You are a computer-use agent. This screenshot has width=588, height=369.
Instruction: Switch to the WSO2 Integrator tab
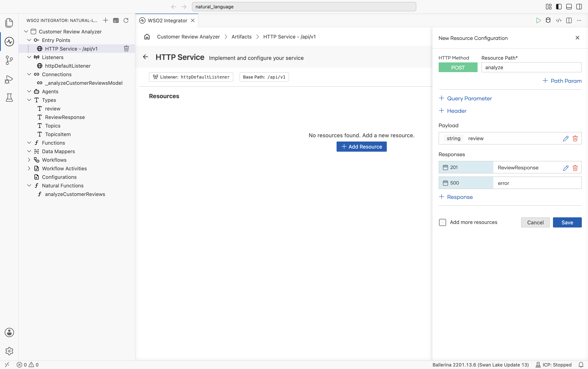(x=167, y=20)
